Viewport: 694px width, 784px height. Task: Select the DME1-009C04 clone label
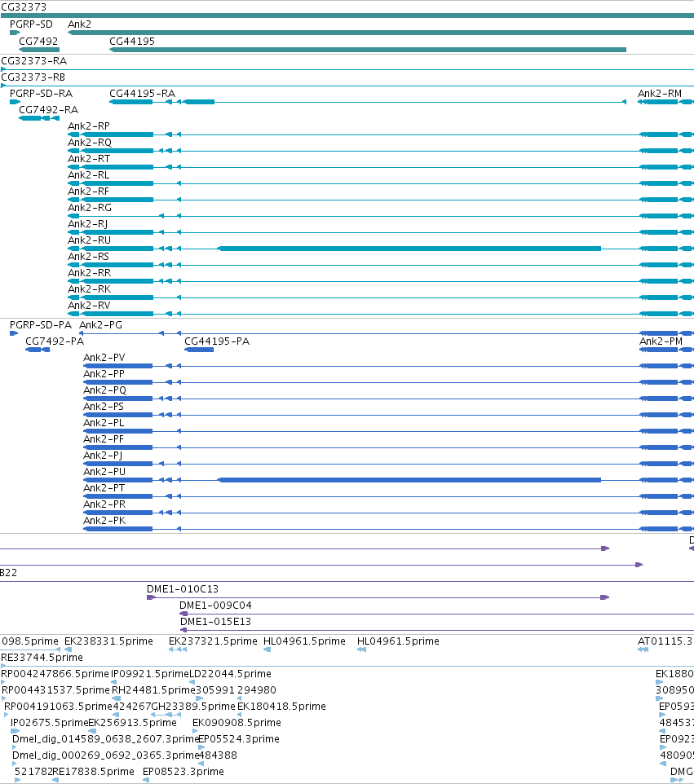215,606
